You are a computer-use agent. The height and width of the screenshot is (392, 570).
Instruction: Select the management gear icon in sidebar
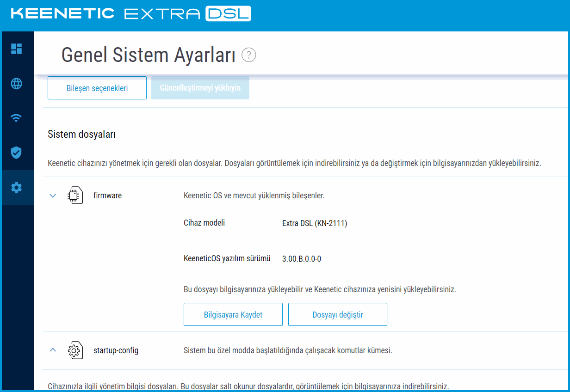[17, 188]
